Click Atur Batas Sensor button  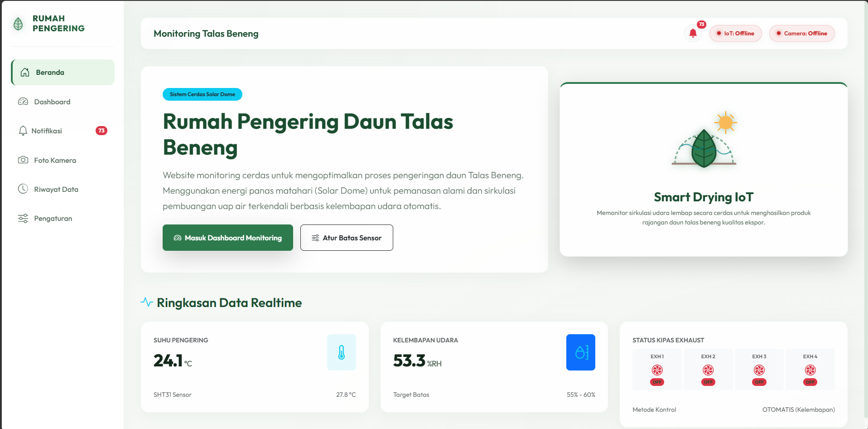347,238
